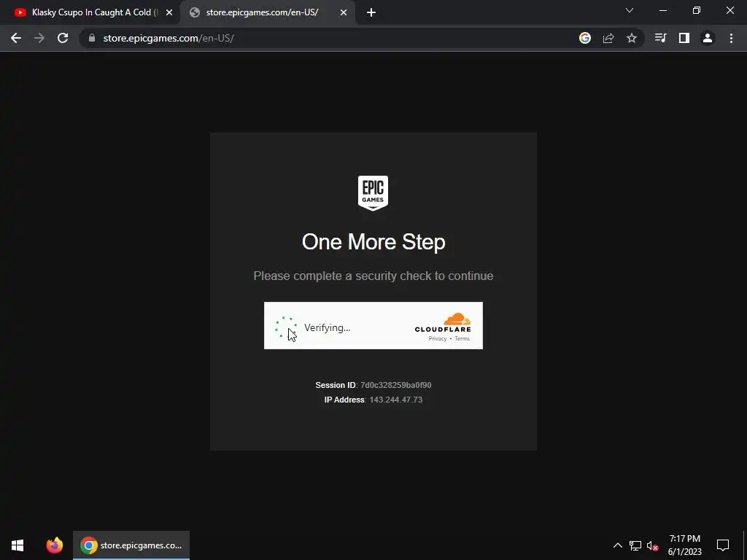Click the forward navigation arrow

click(x=39, y=38)
